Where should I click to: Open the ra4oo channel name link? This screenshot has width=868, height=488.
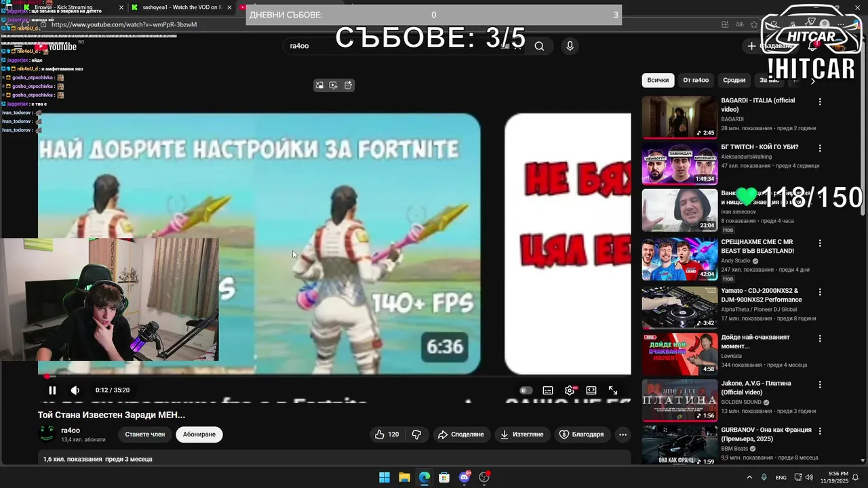pyautogui.click(x=71, y=430)
